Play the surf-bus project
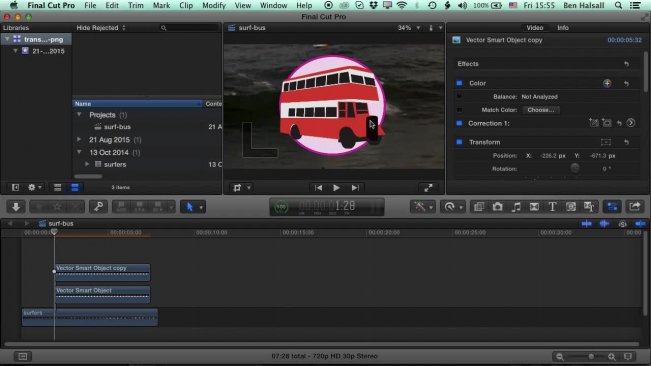This screenshot has width=651, height=366. (x=336, y=188)
